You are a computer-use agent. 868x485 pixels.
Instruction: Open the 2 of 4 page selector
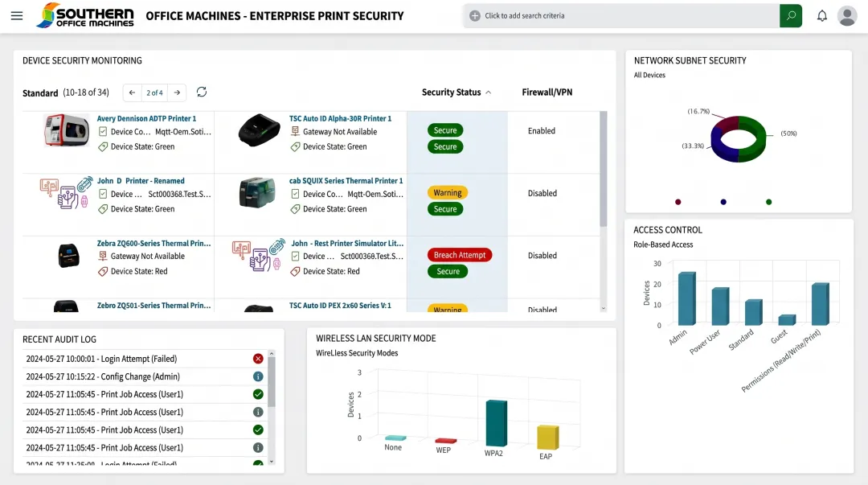tap(154, 92)
